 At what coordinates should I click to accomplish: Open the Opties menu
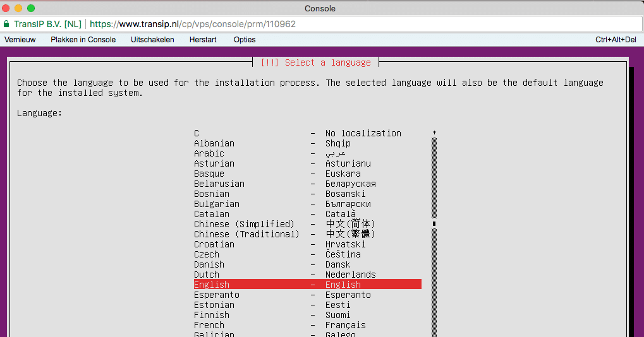245,40
